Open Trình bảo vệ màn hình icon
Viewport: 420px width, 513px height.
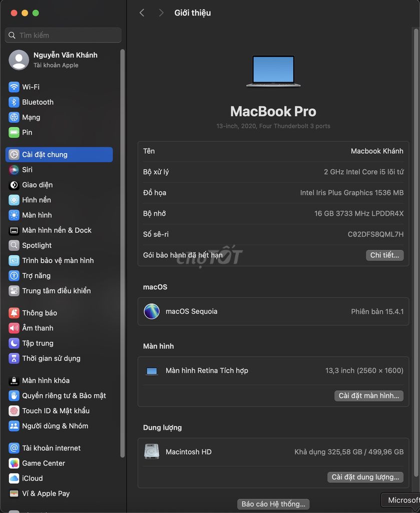tap(14, 261)
